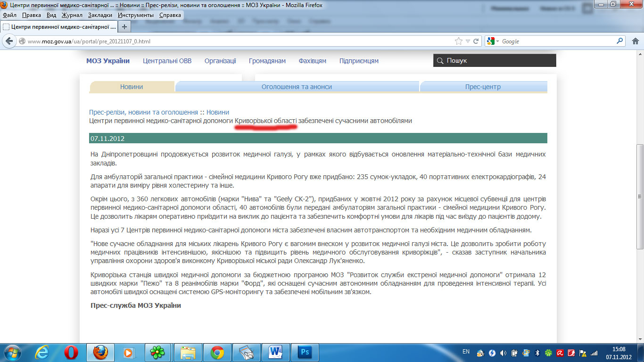Open the Закладки menu
Viewport: 644px width, 362px height.
100,15
